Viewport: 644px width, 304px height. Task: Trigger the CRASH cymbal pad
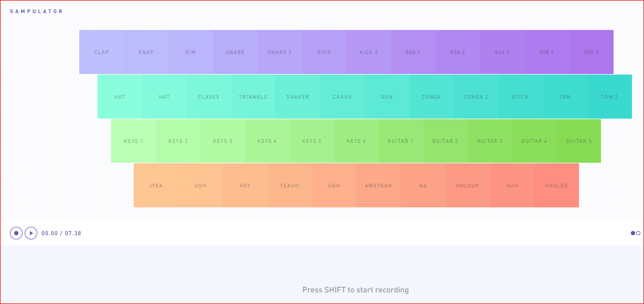pyautogui.click(x=342, y=97)
